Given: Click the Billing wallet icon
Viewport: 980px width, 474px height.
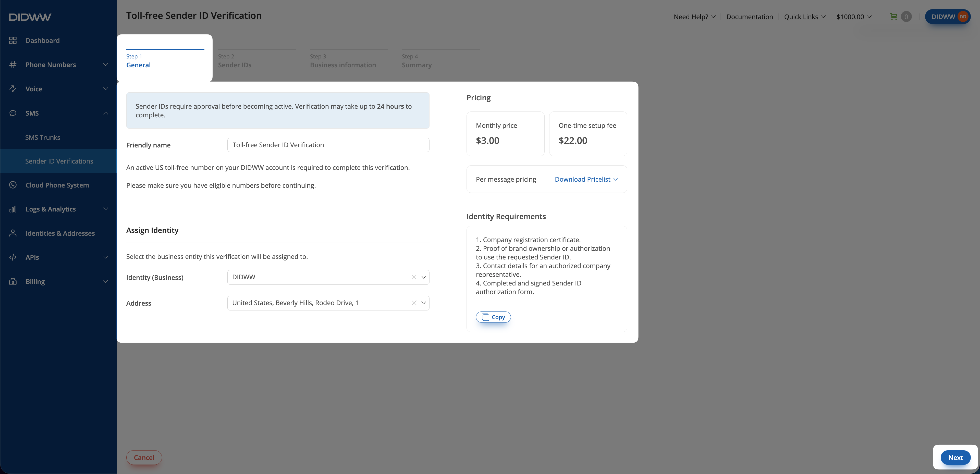Looking at the screenshot, I should tap(13, 281).
